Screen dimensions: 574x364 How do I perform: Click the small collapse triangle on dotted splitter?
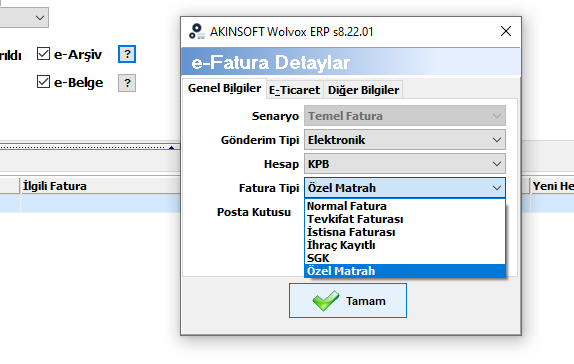coord(171,148)
